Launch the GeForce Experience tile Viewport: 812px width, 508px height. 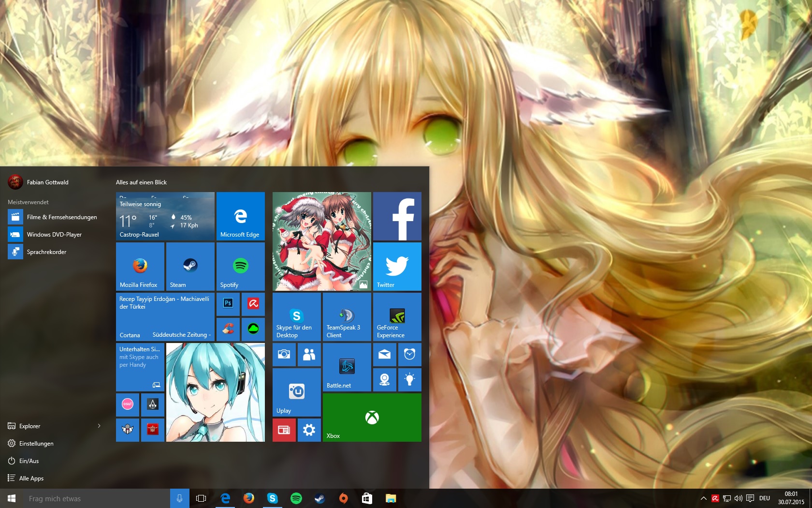click(x=397, y=317)
